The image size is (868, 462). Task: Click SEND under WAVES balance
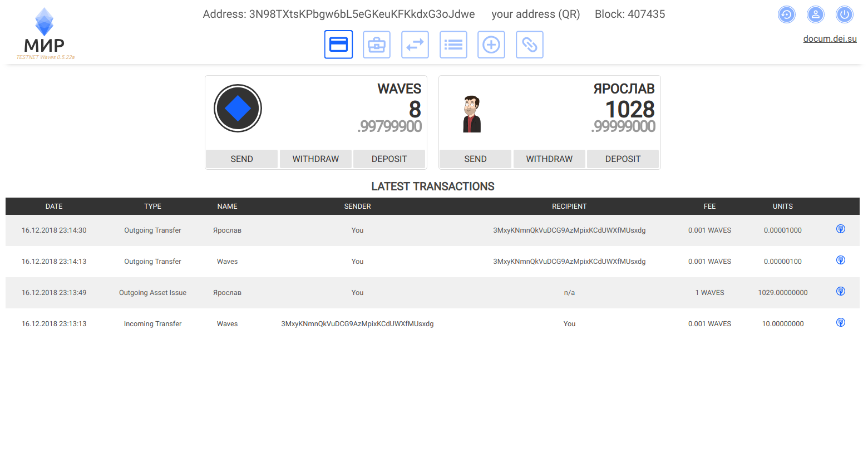241,159
